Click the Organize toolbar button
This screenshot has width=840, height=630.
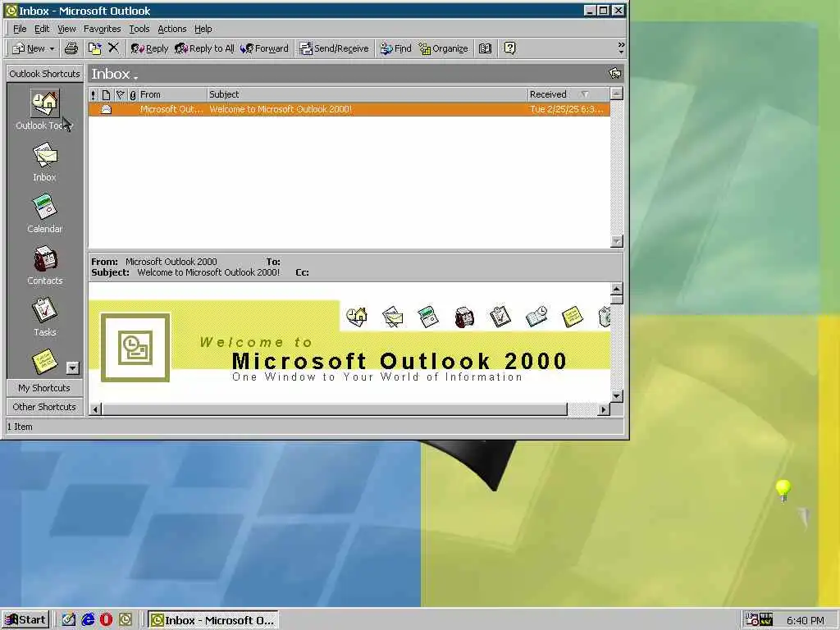(x=444, y=48)
